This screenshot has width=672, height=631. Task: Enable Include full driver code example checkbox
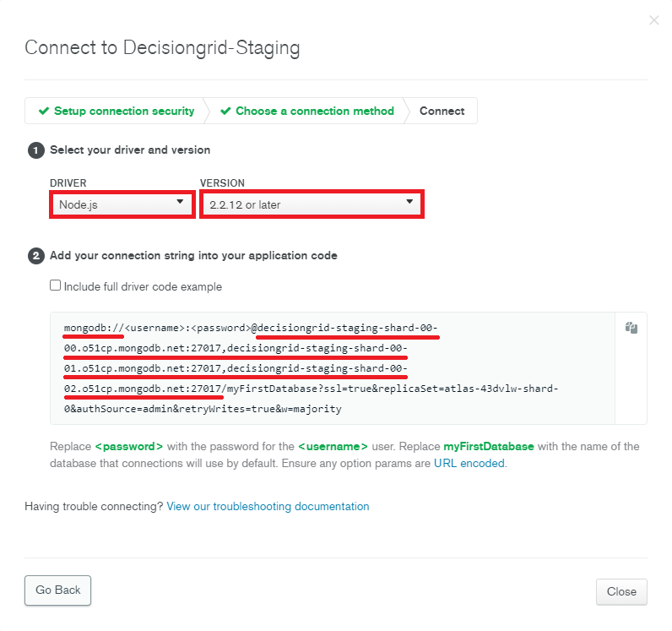pyautogui.click(x=56, y=286)
